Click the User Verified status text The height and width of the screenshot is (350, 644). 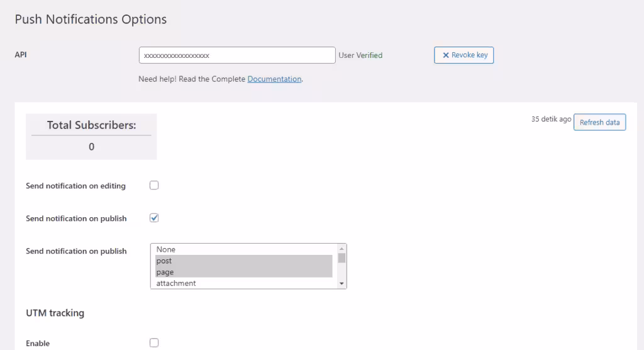coord(360,55)
